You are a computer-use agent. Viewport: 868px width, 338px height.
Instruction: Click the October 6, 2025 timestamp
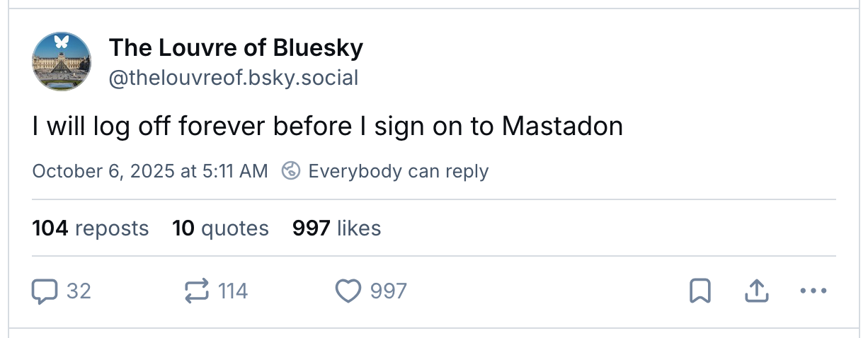point(150,171)
